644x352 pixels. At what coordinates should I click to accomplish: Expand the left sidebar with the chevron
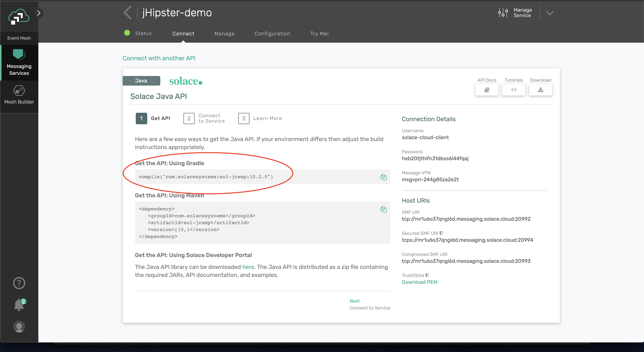click(x=39, y=13)
